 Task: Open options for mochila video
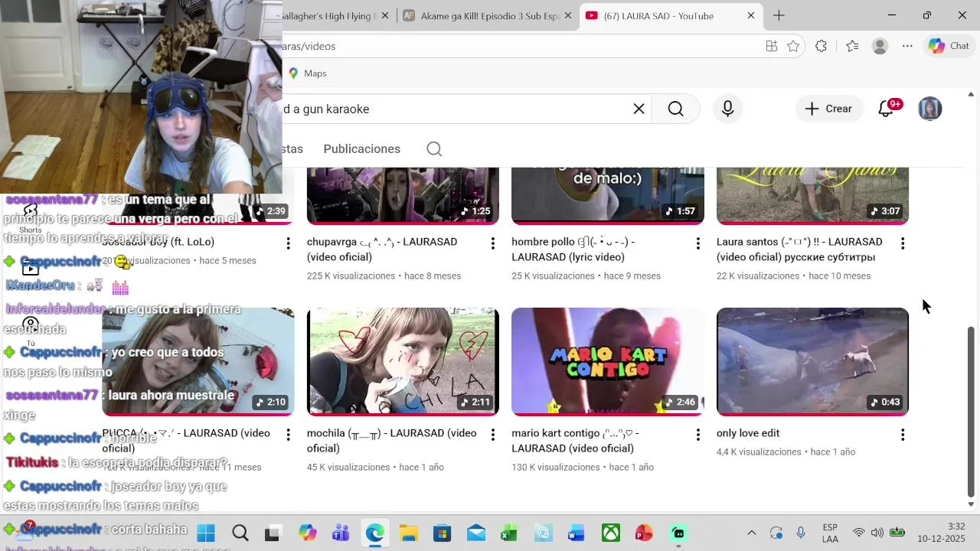492,435
